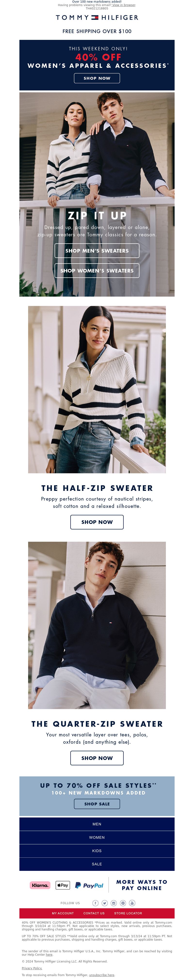Click the quarter-zip sweater model photo
This screenshot has height=980, width=194.
click(x=97, y=625)
